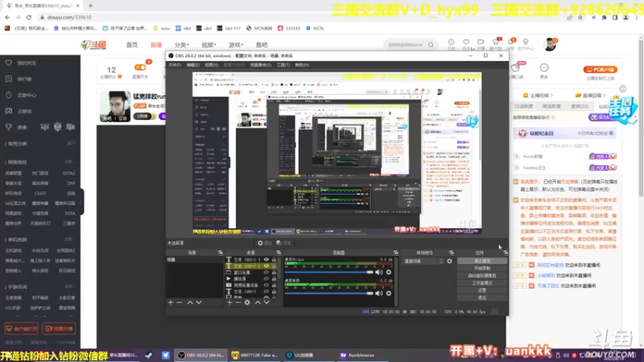Open transition properties gear in OBS
644x362 pixels.
(x=449, y=261)
